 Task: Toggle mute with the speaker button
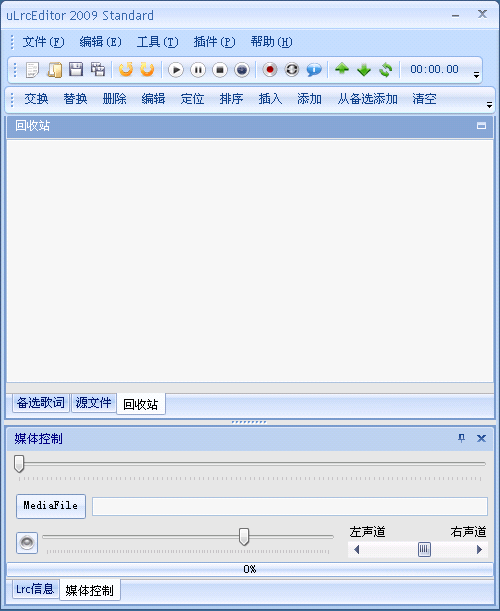tap(27, 542)
